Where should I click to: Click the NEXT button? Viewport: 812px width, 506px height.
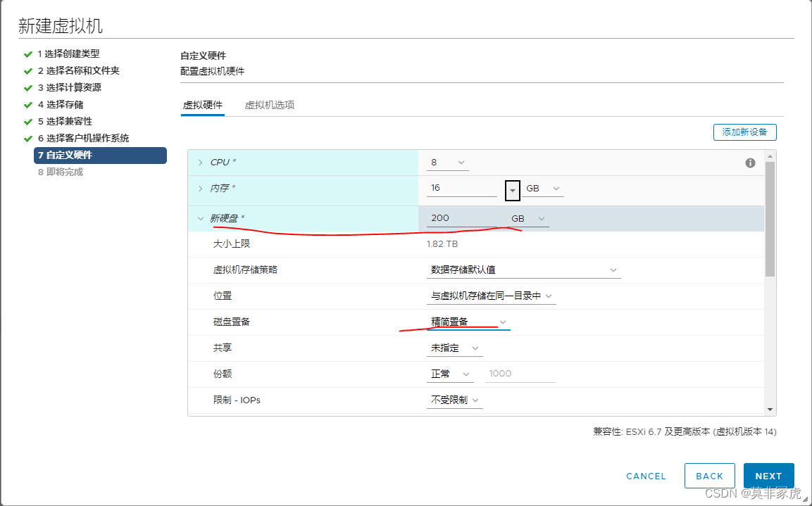point(768,476)
